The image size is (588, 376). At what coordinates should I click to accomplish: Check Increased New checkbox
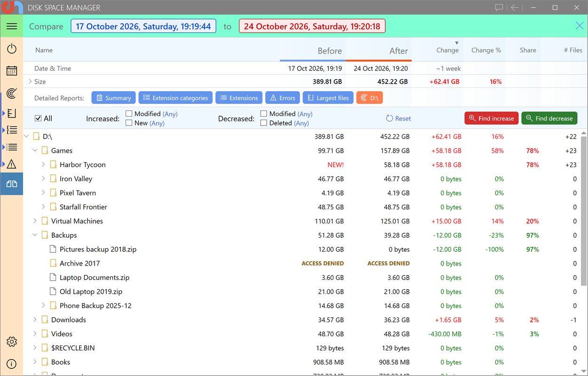tap(129, 123)
